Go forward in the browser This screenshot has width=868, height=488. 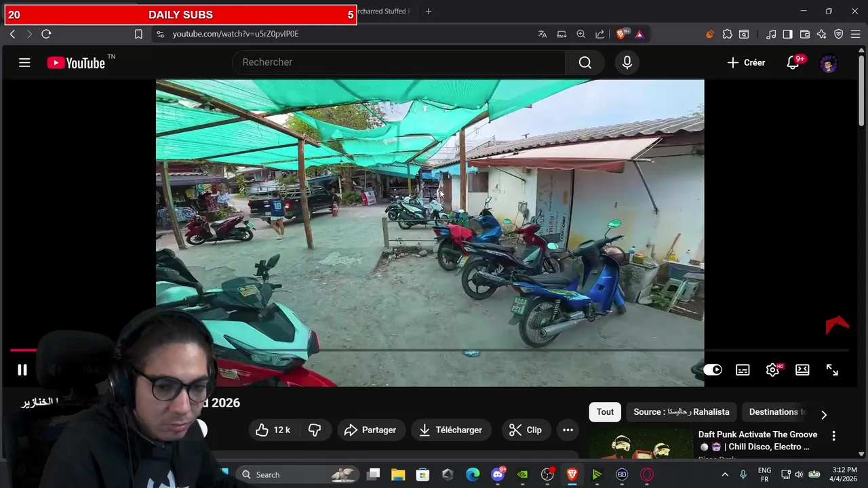click(29, 34)
